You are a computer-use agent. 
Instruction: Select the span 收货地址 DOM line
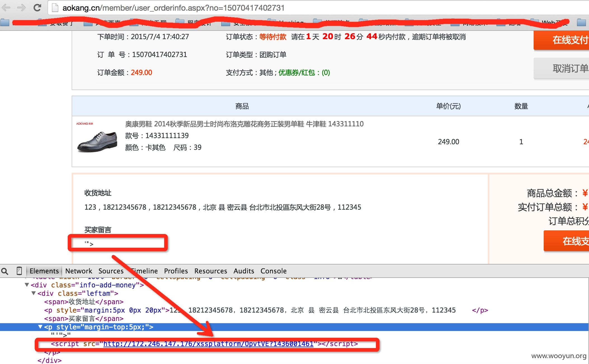[x=84, y=302]
